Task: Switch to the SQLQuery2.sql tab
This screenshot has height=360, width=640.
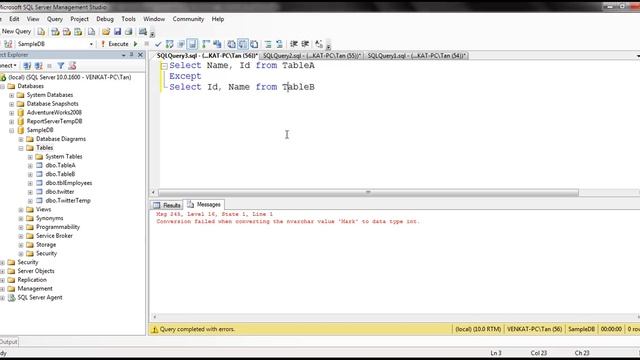Action: (x=311, y=56)
